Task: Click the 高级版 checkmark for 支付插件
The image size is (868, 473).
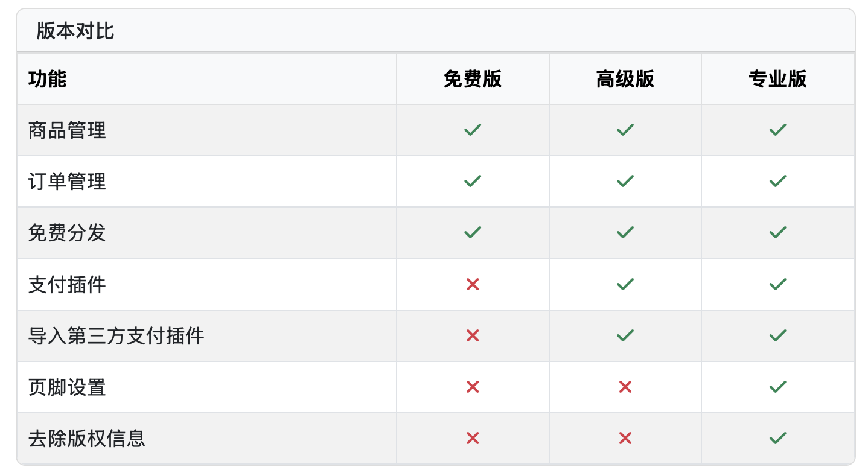Action: tap(625, 284)
